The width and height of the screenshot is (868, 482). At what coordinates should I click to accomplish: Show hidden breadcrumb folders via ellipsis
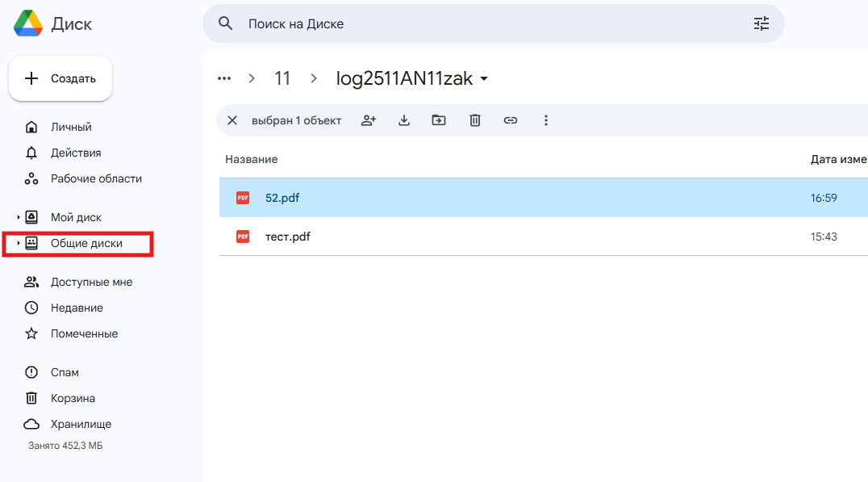tap(224, 78)
